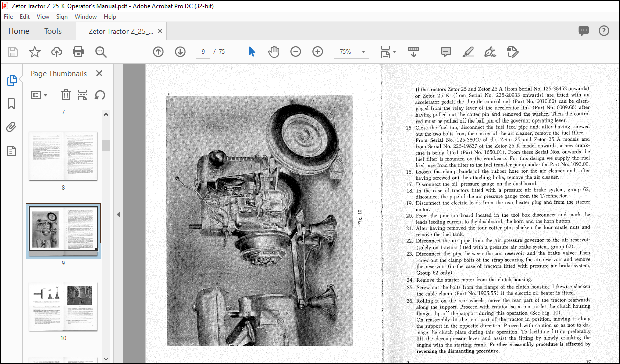This screenshot has height=364, width=620.
Task: Choose the arrow Selection tool
Action: [x=252, y=52]
